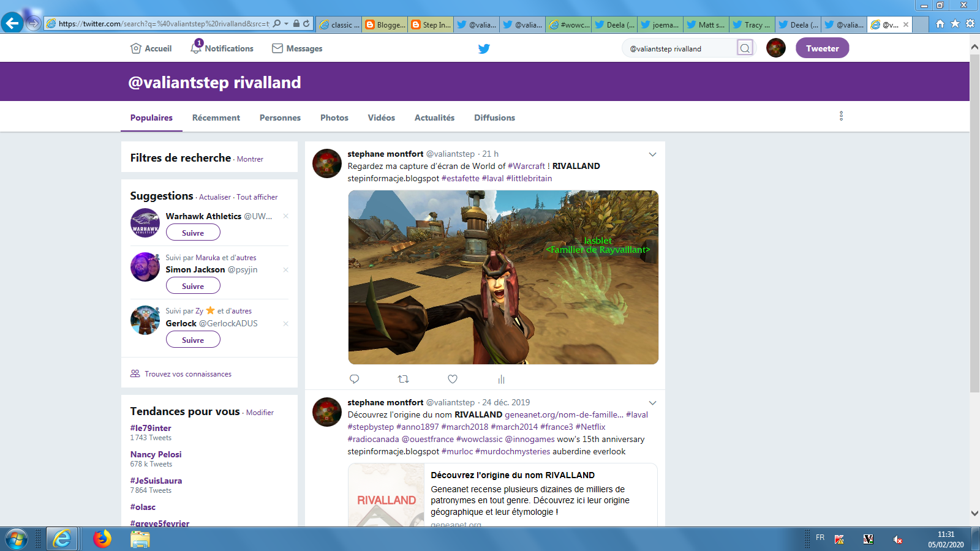Click the Twitter bird logo
Image resolution: width=980 pixels, height=551 pixels.
(x=484, y=48)
